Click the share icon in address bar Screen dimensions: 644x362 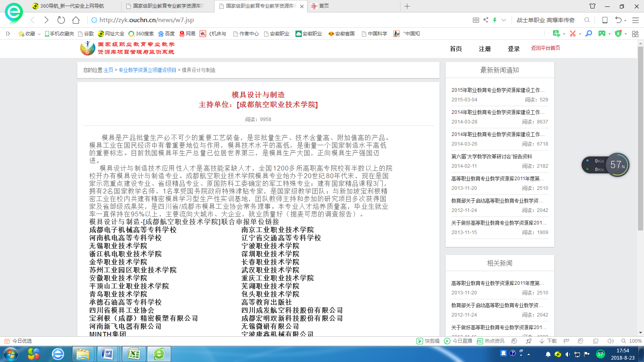[486, 20]
